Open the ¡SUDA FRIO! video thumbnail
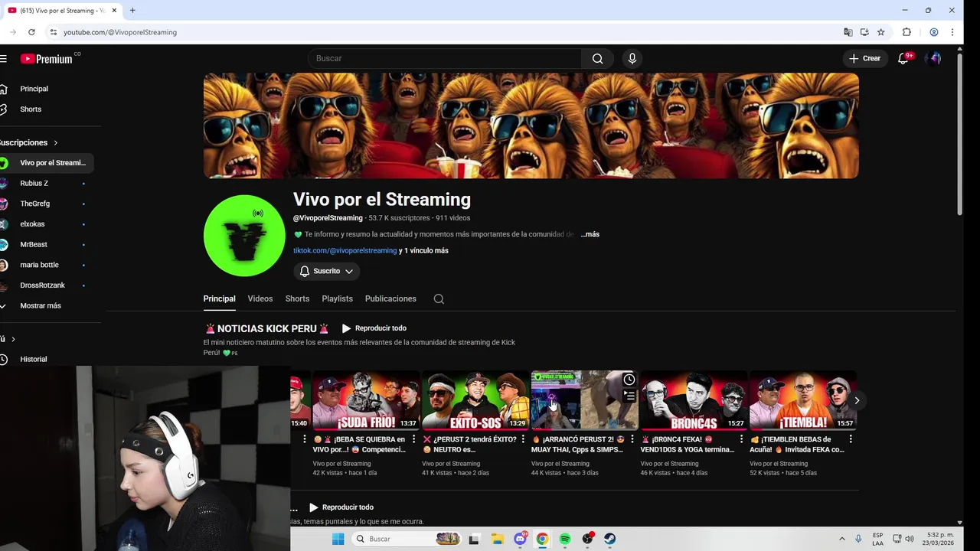 366,400
